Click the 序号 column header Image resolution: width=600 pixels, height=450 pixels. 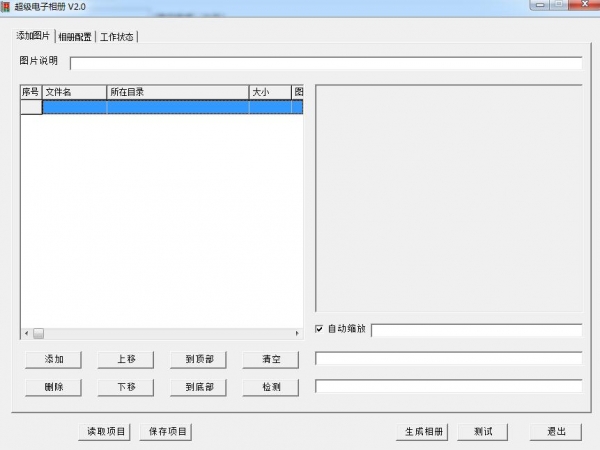point(31,92)
